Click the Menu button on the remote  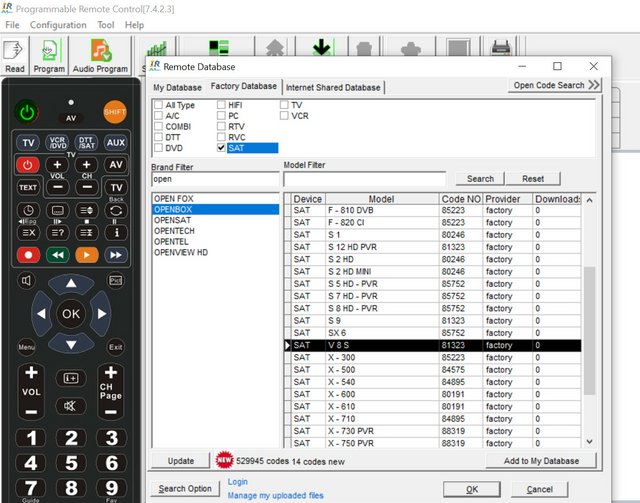coord(27,347)
